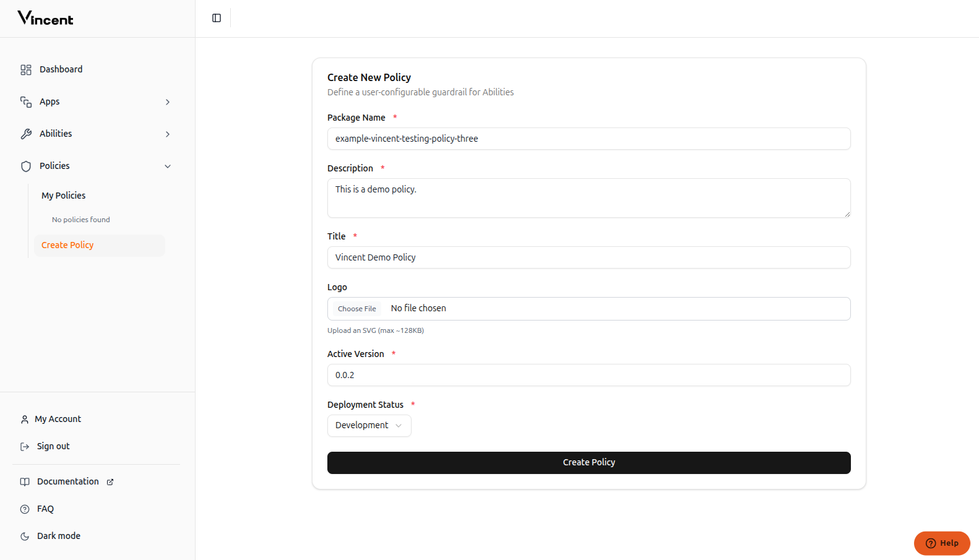The height and width of the screenshot is (560, 979).
Task: Click the Policies shield icon
Action: click(x=25, y=166)
